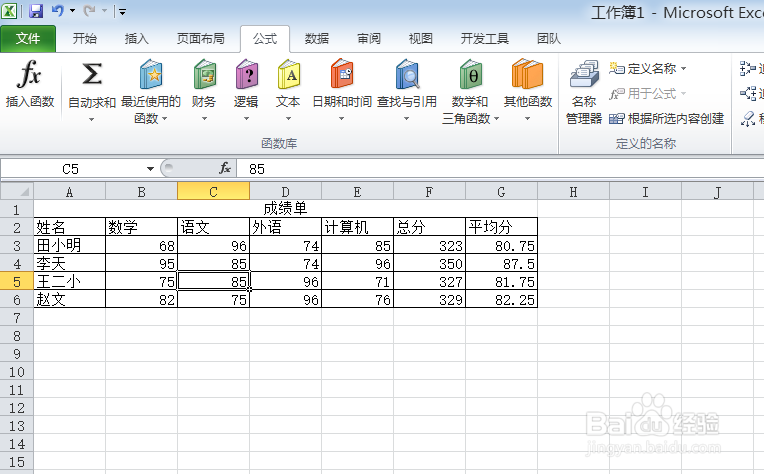This screenshot has height=474, width=764.
Task: Expand the Text functions dropdown arrow
Action: pyautogui.click(x=288, y=119)
